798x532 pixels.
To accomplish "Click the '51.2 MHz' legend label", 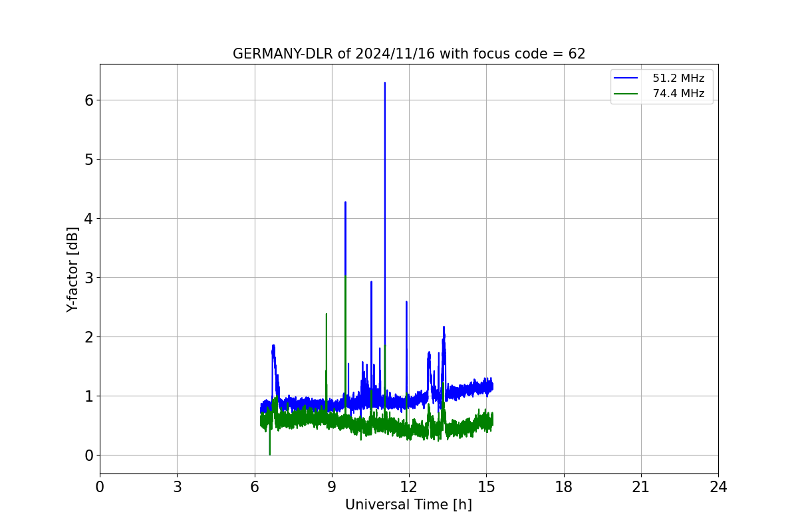I will tap(678, 78).
